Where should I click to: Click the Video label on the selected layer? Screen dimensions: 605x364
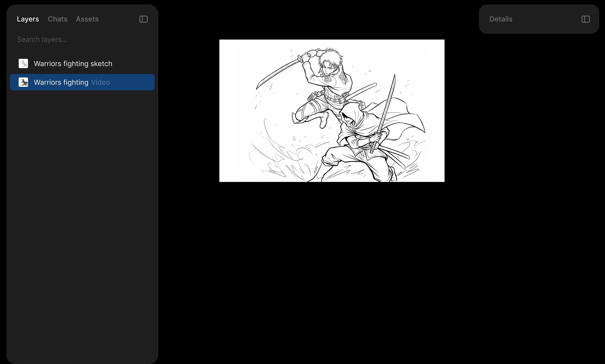click(x=100, y=82)
